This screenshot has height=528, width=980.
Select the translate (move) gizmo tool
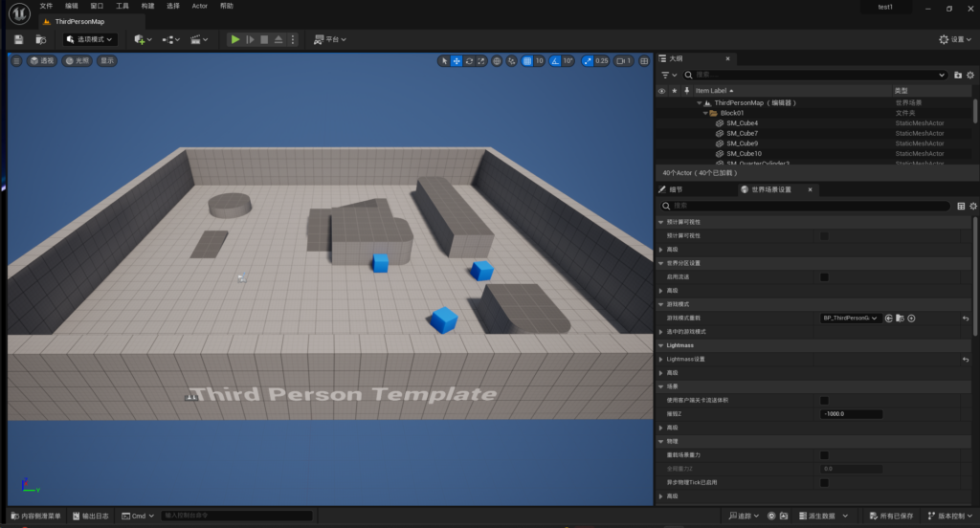pyautogui.click(x=457, y=61)
